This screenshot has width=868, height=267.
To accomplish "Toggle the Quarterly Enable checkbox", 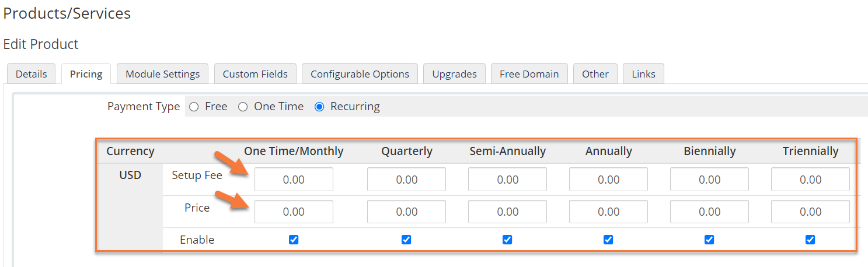I will 406,240.
